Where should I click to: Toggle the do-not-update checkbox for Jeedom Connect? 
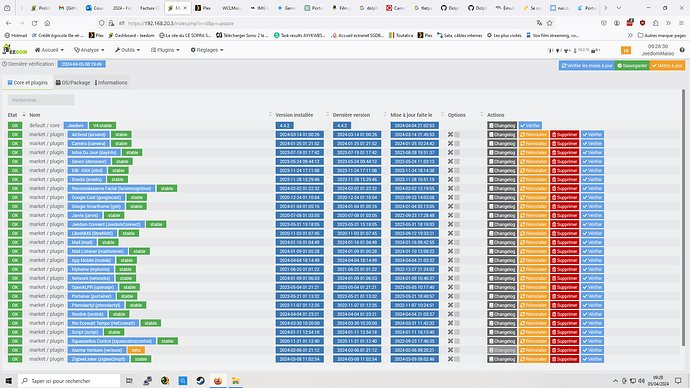457,224
